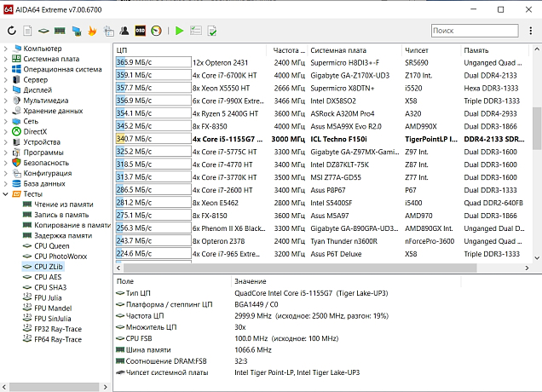Collapse the Тесты tree node
The width and height of the screenshot is (542, 392).
coord(6,194)
